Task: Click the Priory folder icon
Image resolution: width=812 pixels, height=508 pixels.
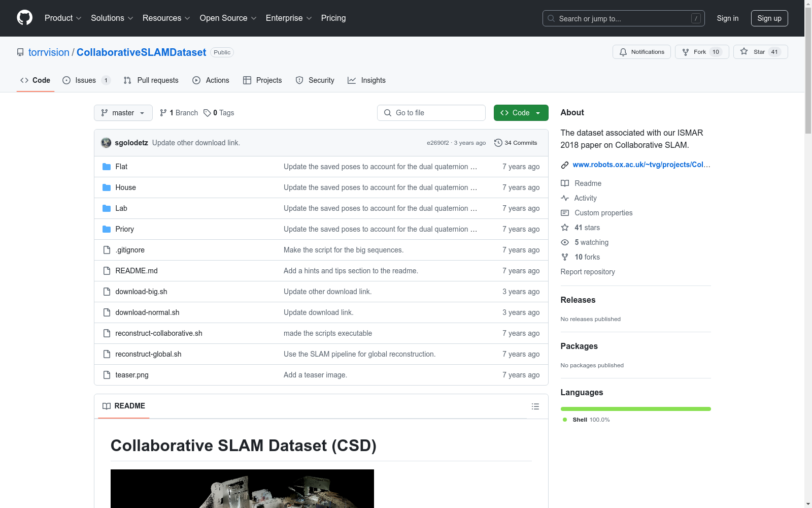Action: (107, 229)
